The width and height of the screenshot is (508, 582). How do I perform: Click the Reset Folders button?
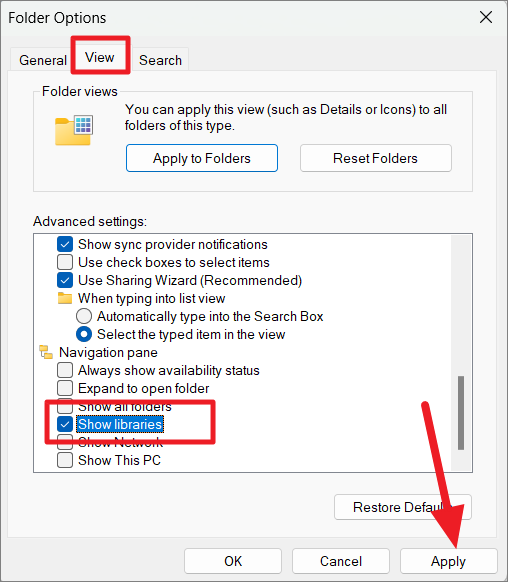376,158
